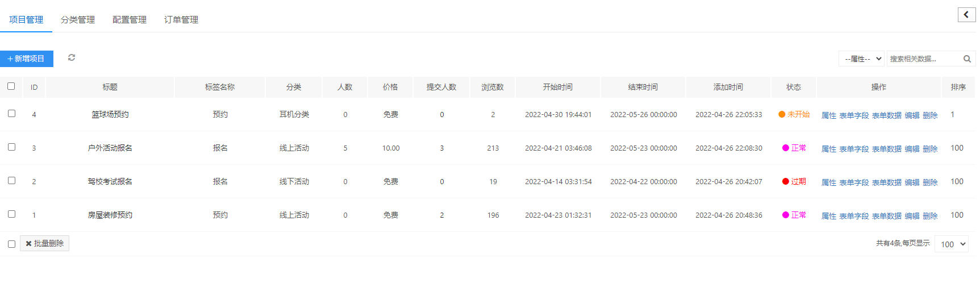Click 删除 for 房屋装修预约 row
The height and width of the screenshot is (291, 980).
point(930,216)
